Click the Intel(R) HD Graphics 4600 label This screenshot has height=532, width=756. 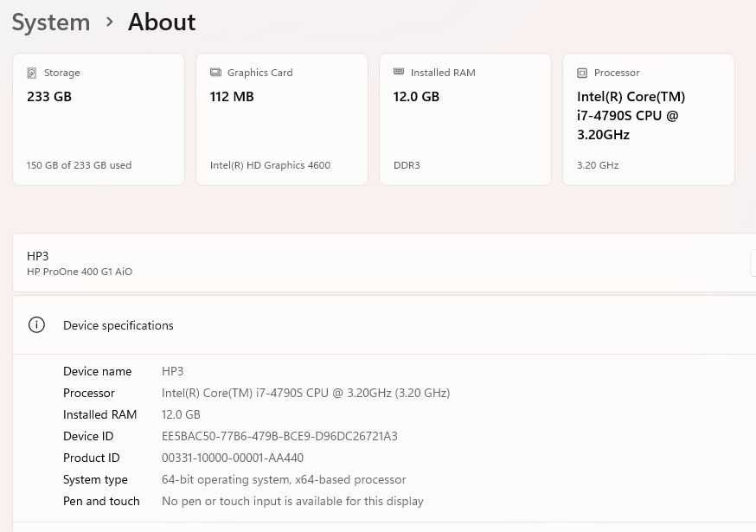[x=270, y=165]
